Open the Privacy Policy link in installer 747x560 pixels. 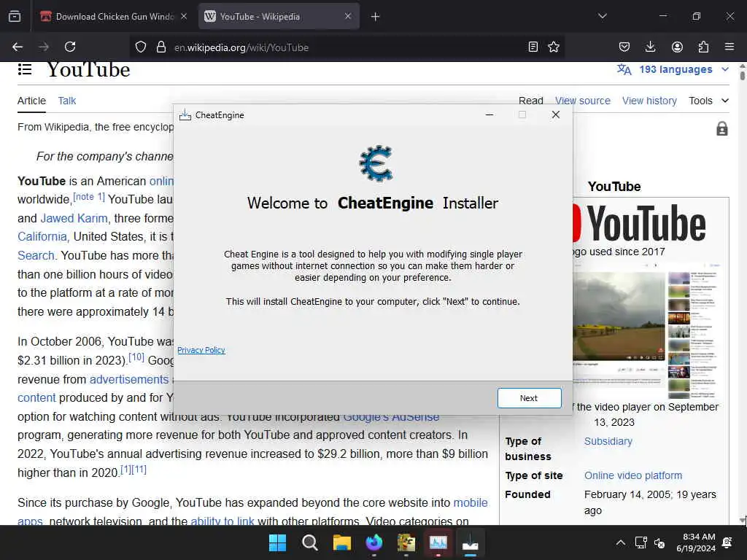click(x=201, y=350)
